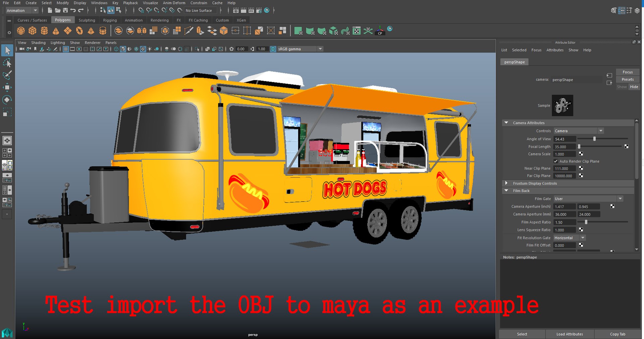Click the Undo arrow icon
The image size is (644, 339).
pos(73,10)
